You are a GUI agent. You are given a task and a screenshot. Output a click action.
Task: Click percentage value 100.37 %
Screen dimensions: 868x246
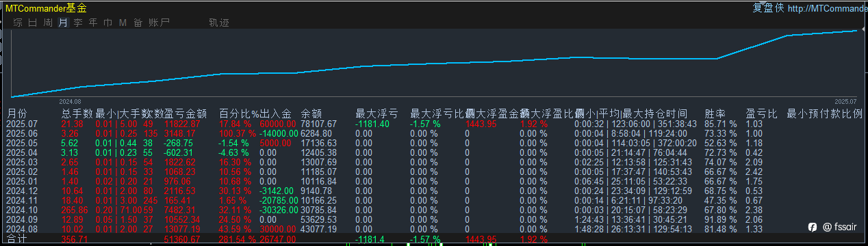tap(237, 133)
